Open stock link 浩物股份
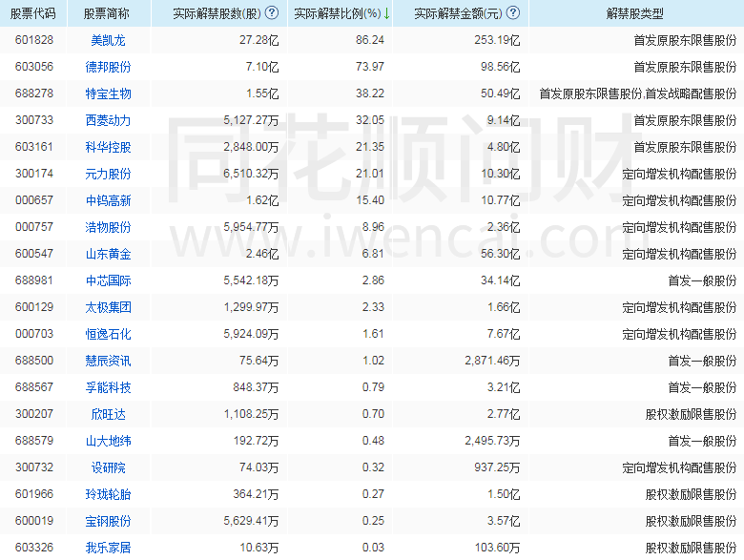The width and height of the screenshot is (744, 560). pos(108,227)
